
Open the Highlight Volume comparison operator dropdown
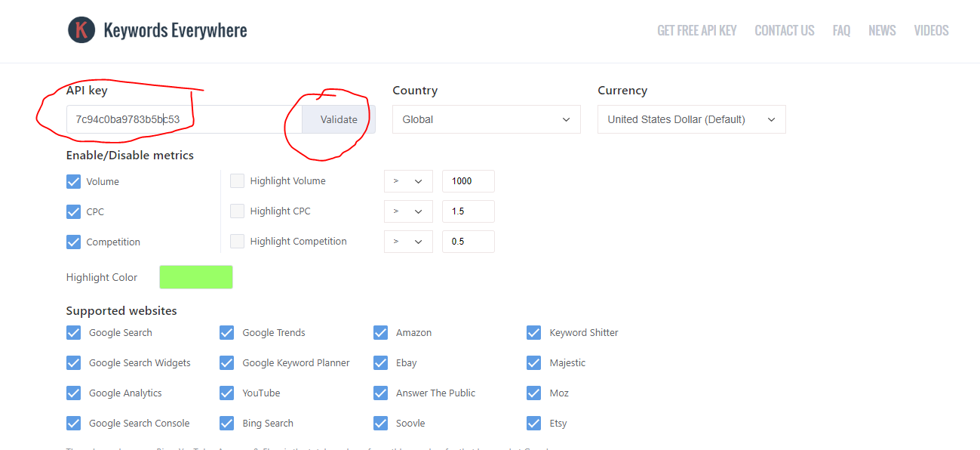(408, 181)
